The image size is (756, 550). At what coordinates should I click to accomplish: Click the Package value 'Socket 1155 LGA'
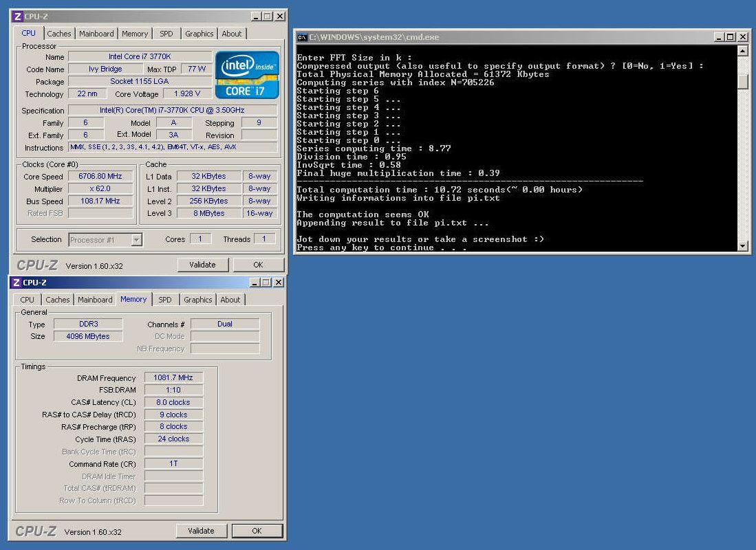140,81
